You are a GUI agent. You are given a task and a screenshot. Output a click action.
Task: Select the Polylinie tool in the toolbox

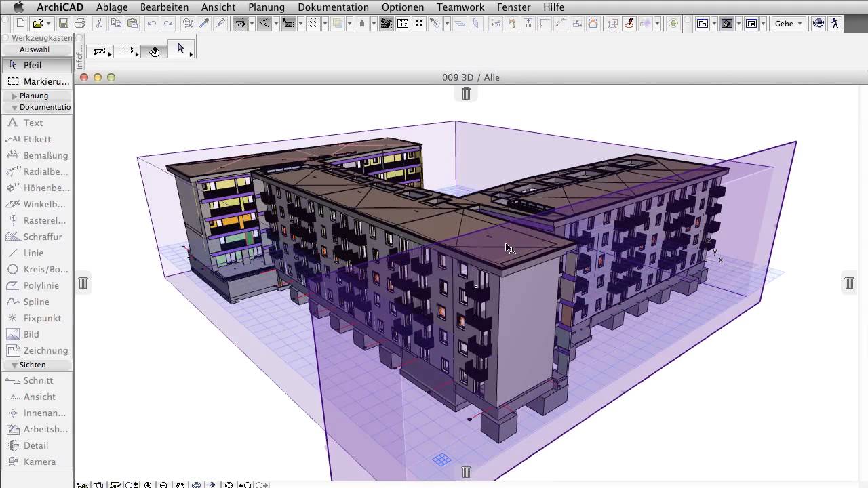pyautogui.click(x=37, y=285)
